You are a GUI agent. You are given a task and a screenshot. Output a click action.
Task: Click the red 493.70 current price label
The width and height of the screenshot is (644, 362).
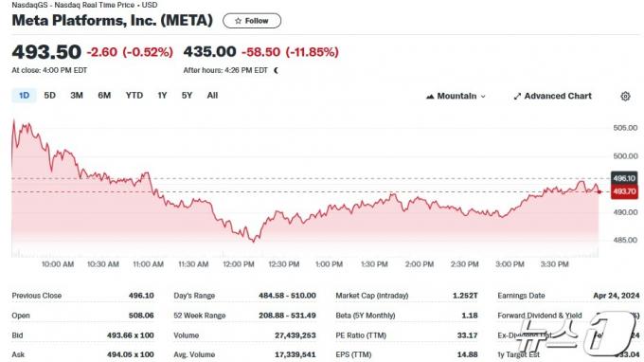[624, 191]
